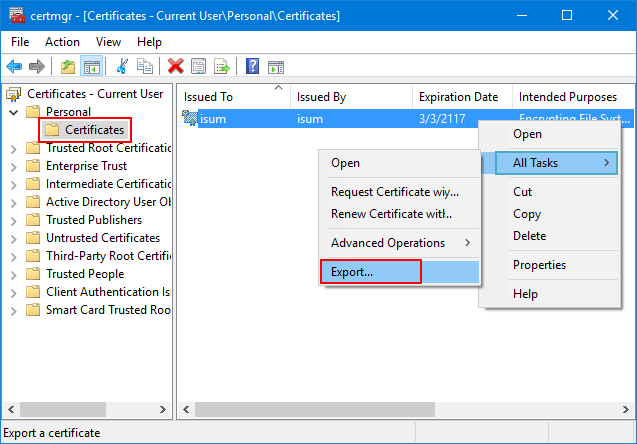Image resolution: width=637 pixels, height=444 pixels.
Task: Click the Properties toolbar icon
Action: pyautogui.click(x=199, y=67)
